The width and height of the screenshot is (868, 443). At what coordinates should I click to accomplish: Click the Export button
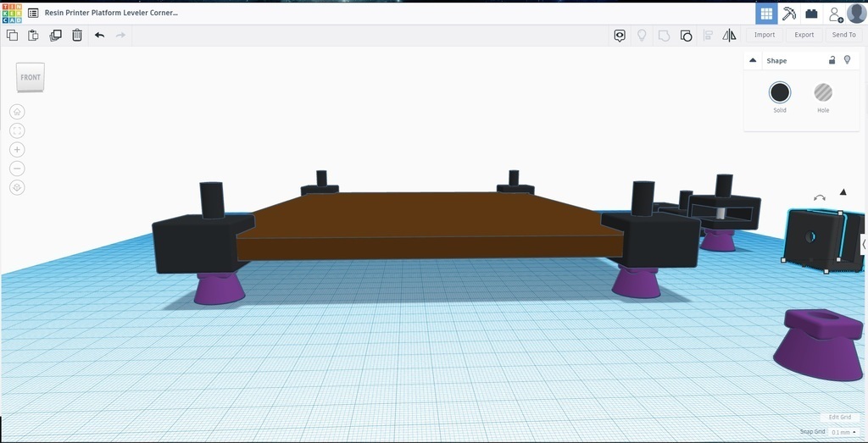click(804, 35)
